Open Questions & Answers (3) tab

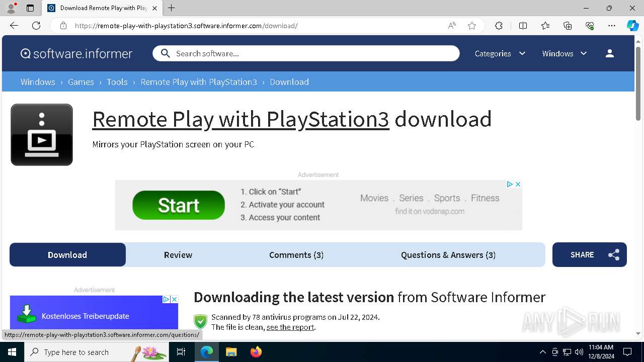(448, 255)
